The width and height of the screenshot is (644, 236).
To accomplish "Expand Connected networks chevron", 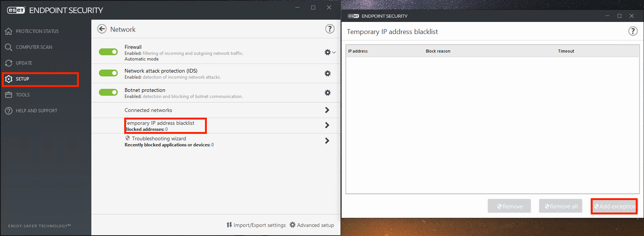I will (327, 110).
